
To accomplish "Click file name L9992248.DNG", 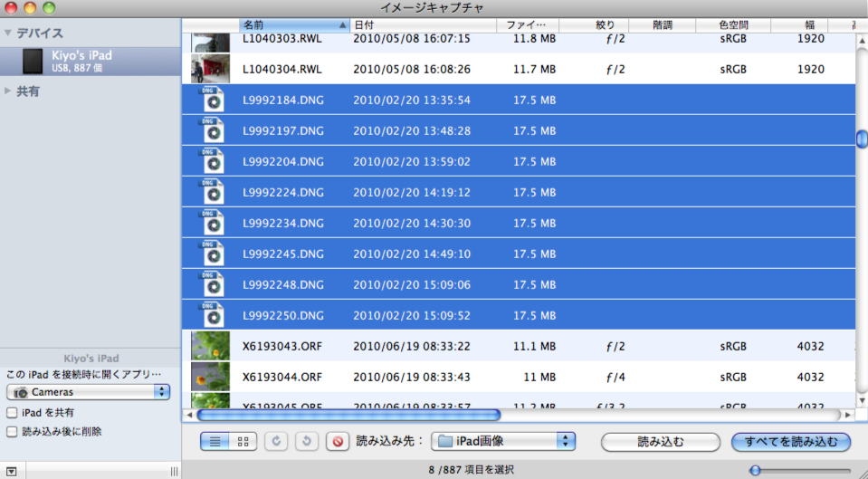I will [x=283, y=284].
